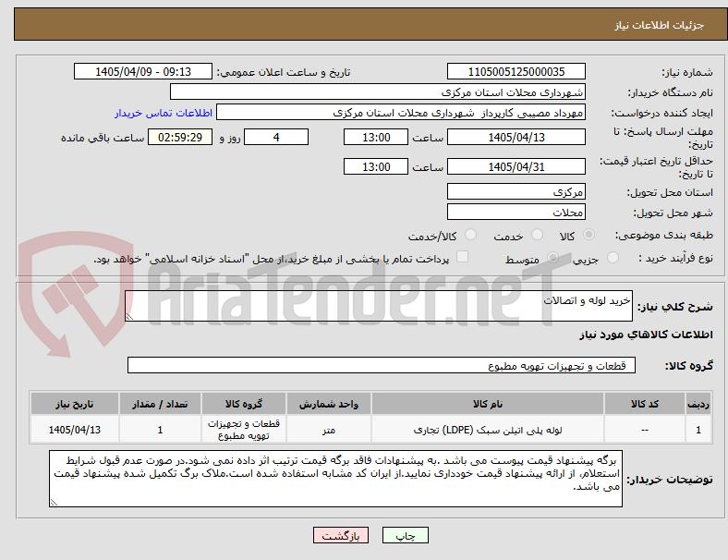Image resolution: width=728 pixels, height=560 pixels.
Task: Click the ردیف column header
Action: point(698,404)
